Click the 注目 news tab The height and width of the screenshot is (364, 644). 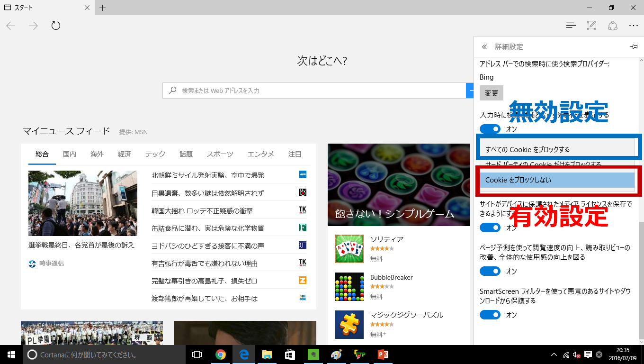coord(295,154)
